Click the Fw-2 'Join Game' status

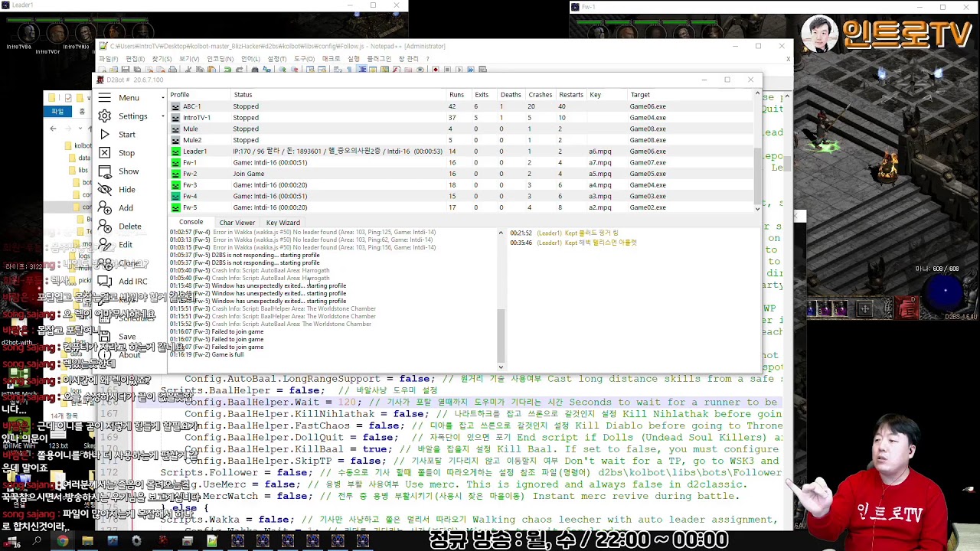pos(248,174)
